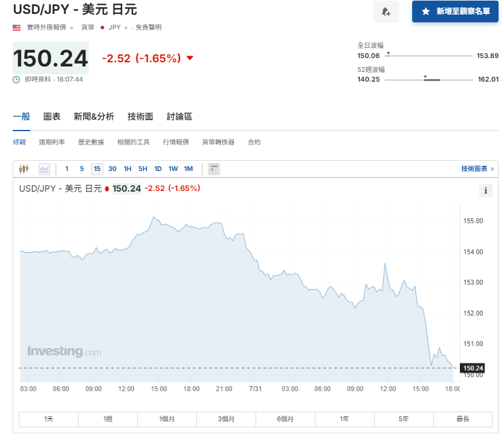Switch chart interval to 1D
504x443 pixels.
(158, 169)
